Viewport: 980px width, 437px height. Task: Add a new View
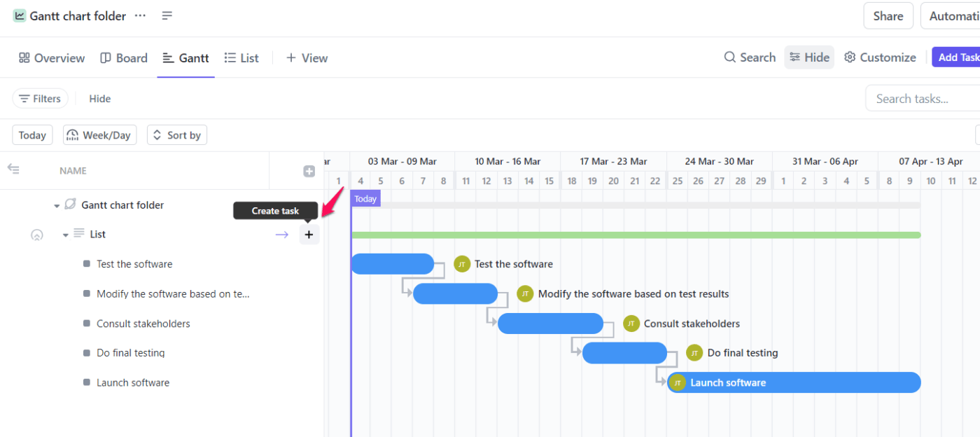point(307,58)
